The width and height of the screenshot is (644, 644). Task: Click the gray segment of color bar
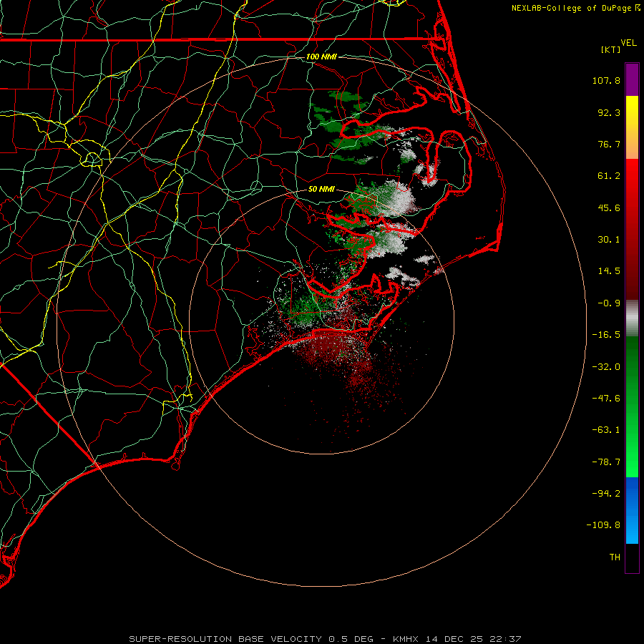point(632,318)
